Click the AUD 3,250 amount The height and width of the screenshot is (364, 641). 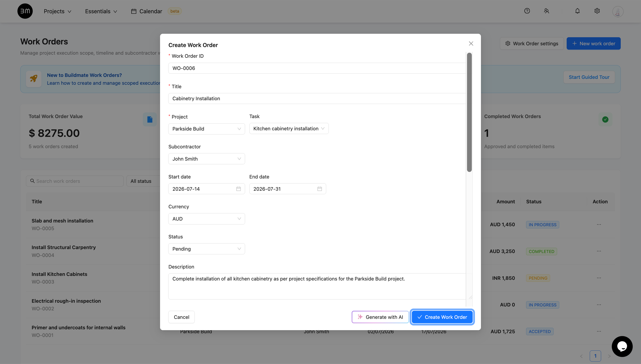click(x=502, y=251)
